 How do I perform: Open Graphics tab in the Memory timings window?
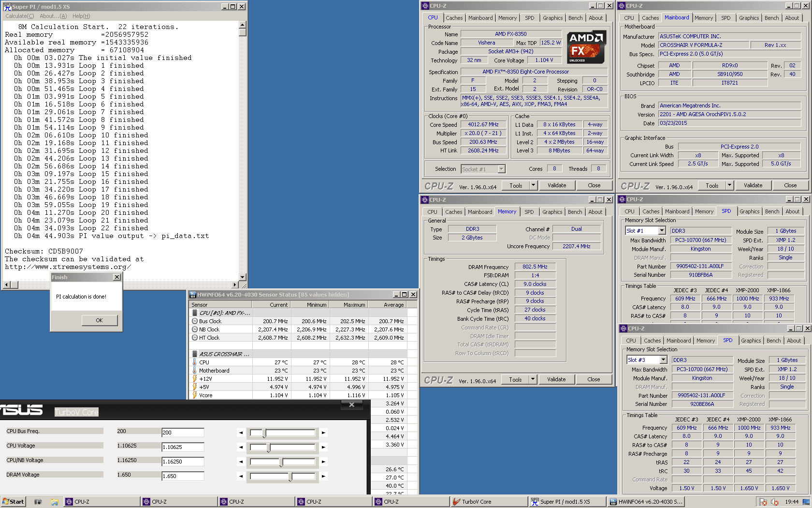tap(552, 212)
